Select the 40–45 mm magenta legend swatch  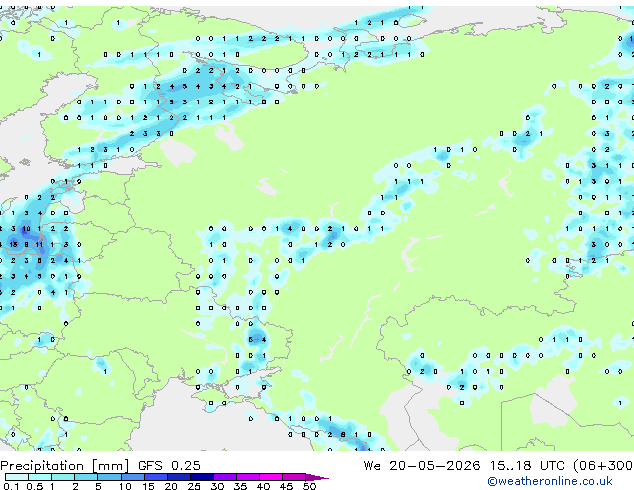coord(271,477)
